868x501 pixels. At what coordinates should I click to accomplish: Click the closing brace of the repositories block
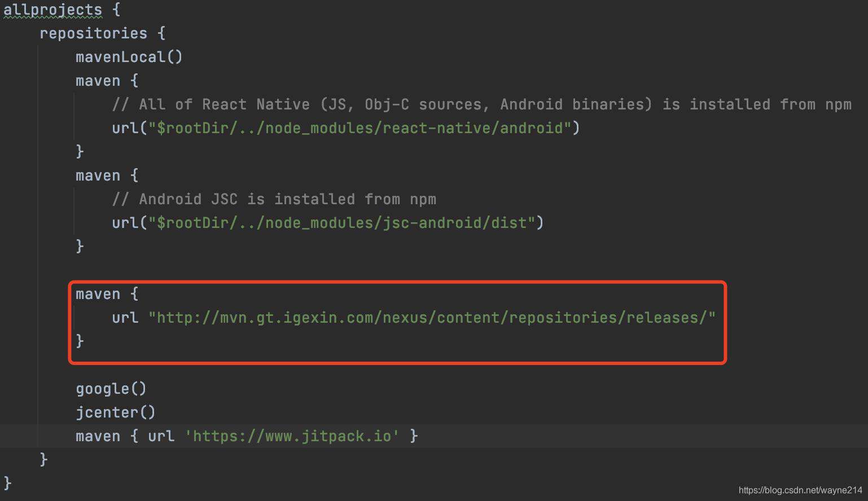click(x=43, y=459)
